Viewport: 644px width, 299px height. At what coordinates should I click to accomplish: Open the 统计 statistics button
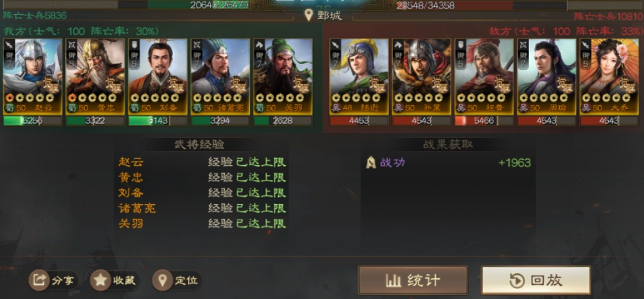413,281
